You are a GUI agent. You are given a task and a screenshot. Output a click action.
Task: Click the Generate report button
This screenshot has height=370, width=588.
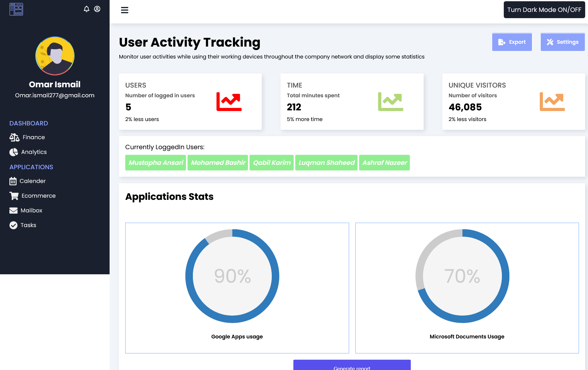coord(352,367)
